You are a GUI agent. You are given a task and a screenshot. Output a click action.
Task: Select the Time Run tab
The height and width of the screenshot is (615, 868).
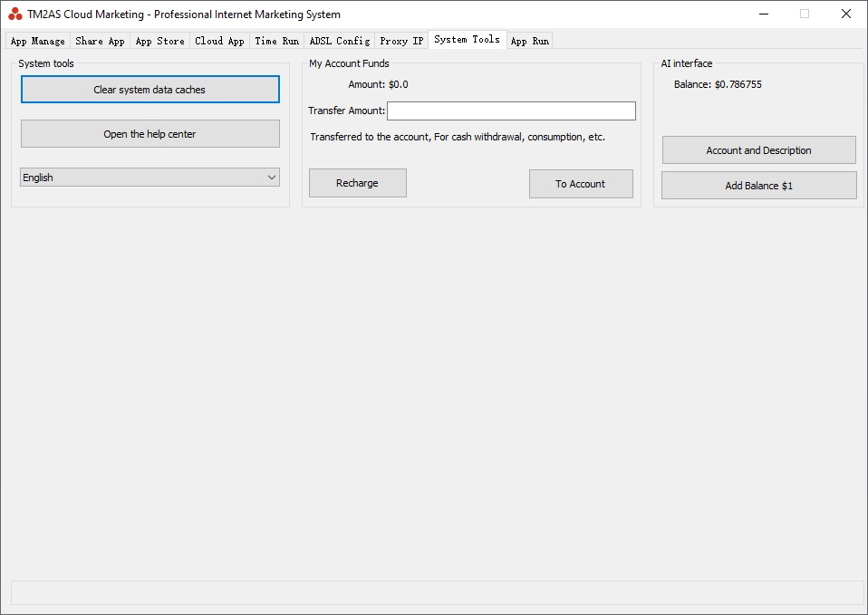(276, 41)
